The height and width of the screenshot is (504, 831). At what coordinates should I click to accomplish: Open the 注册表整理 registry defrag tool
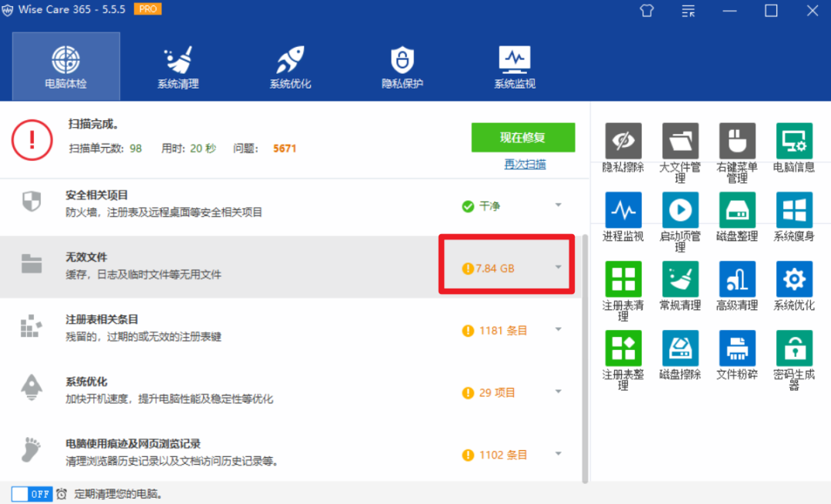[x=623, y=349]
